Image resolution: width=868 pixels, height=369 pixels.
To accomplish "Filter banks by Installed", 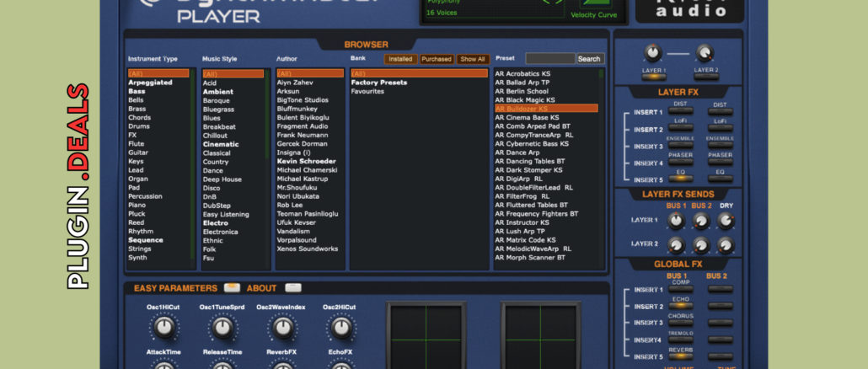I will click(x=401, y=59).
